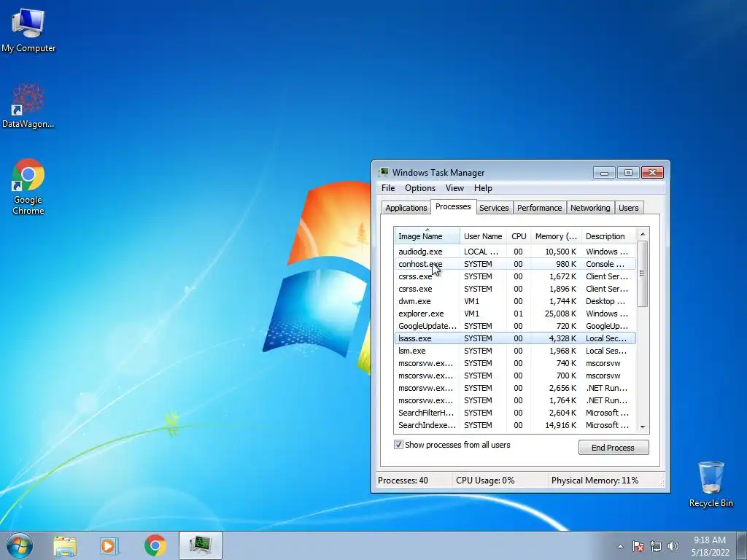Select mscorsvw process using 2,656 K
Screen dimensions: 747x560
click(515, 388)
